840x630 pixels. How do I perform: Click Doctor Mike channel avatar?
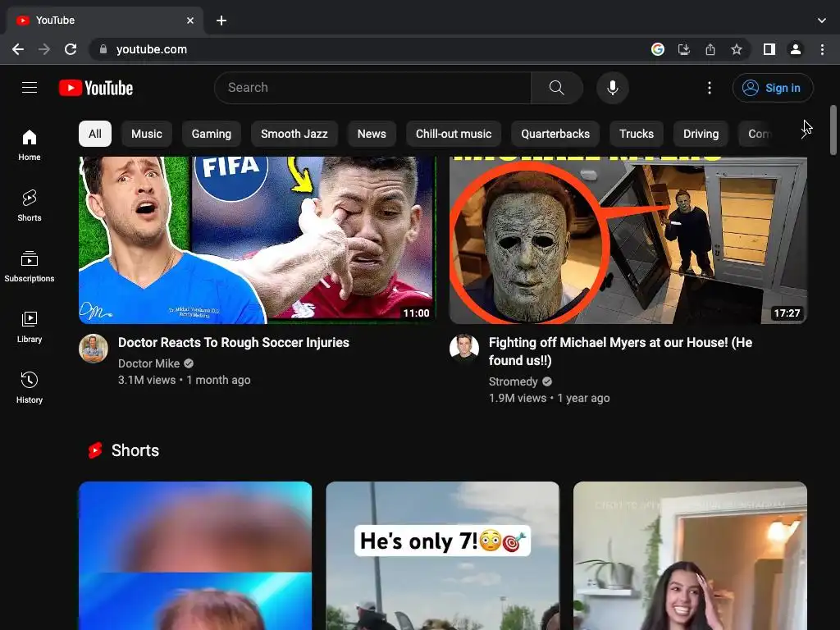(94, 348)
